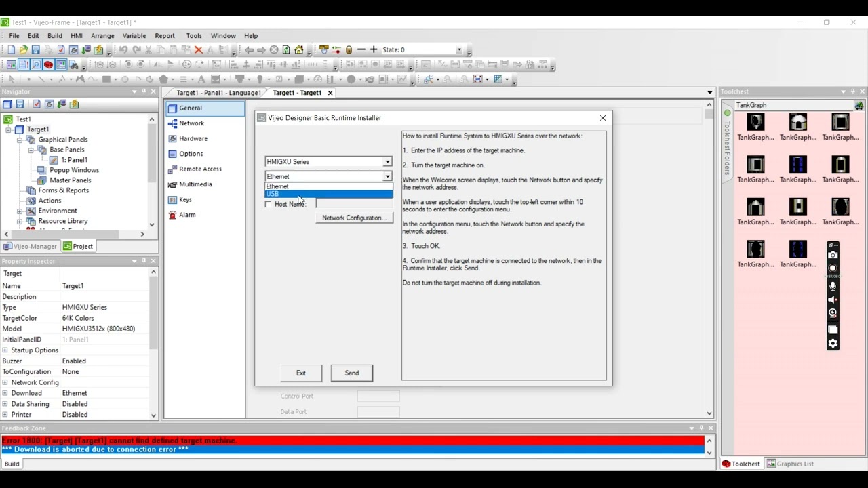Choose USB from the dropdown list

tap(328, 194)
